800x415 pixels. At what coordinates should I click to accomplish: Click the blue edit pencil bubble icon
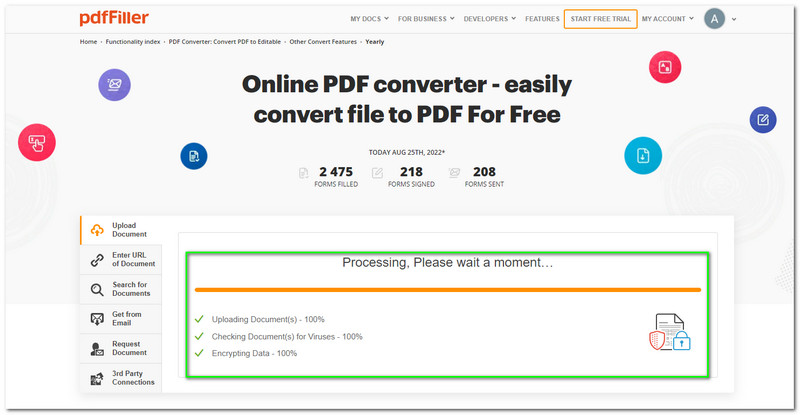763,120
